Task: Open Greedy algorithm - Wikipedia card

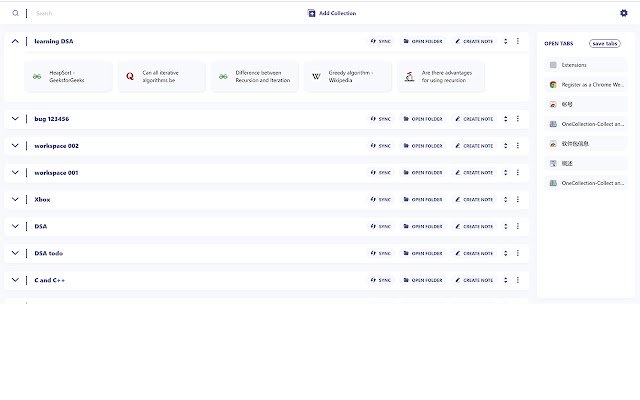Action: pos(348,76)
